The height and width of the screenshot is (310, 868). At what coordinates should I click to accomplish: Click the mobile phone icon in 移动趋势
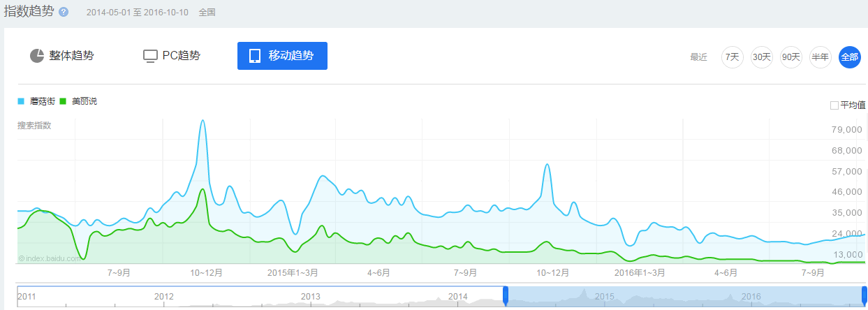pyautogui.click(x=255, y=56)
